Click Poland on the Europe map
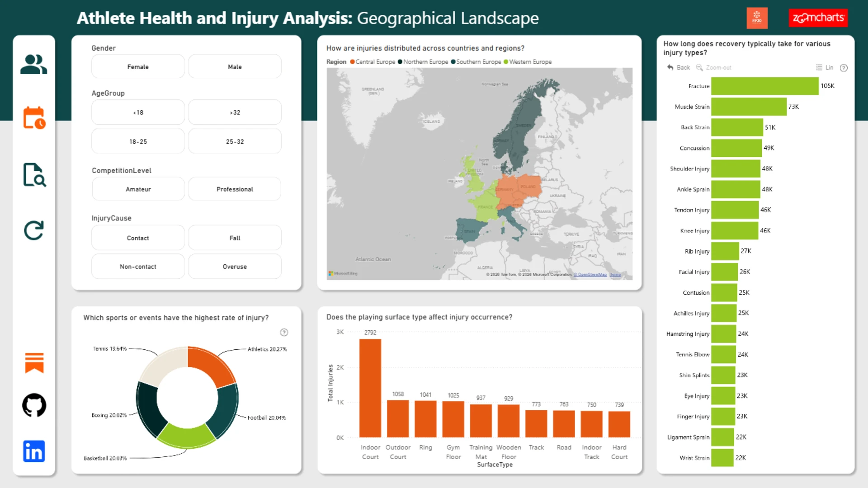The width and height of the screenshot is (868, 488). tap(528, 186)
